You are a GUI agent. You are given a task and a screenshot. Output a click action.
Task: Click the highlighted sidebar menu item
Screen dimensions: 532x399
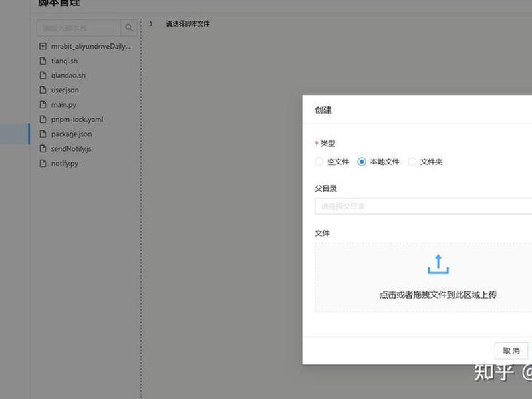click(15, 134)
